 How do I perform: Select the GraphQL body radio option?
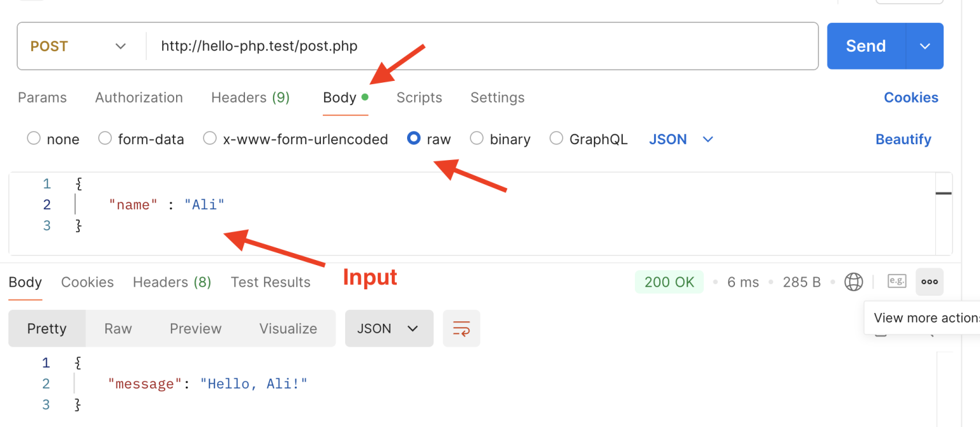coord(556,138)
